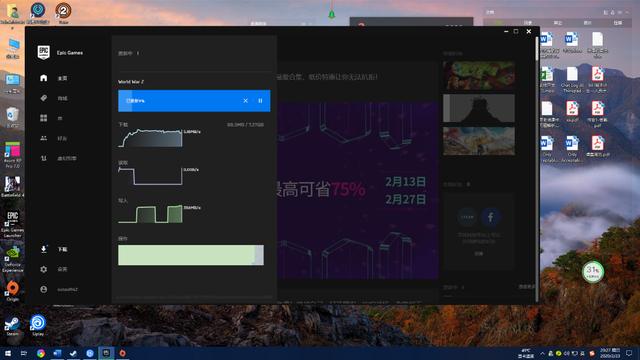Screen dimensions: 640x360
Task: Open Steam from the desktop shortcut
Action: click(12, 326)
